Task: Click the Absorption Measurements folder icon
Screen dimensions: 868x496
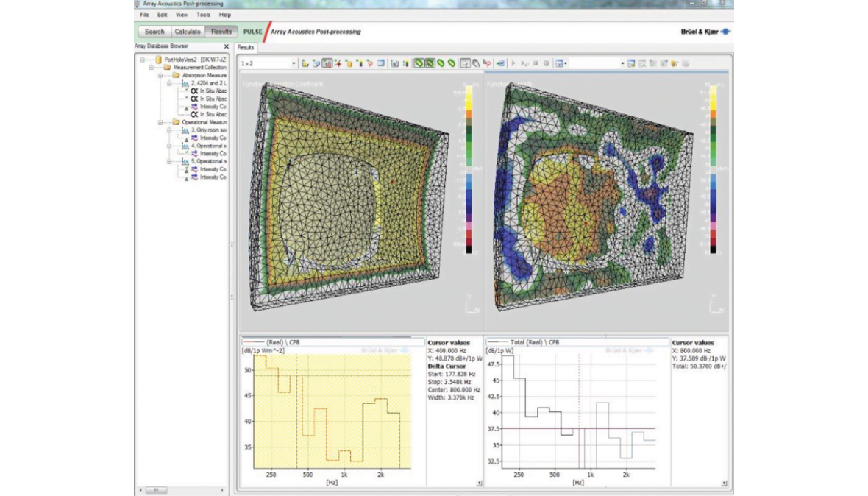Action: point(176,75)
